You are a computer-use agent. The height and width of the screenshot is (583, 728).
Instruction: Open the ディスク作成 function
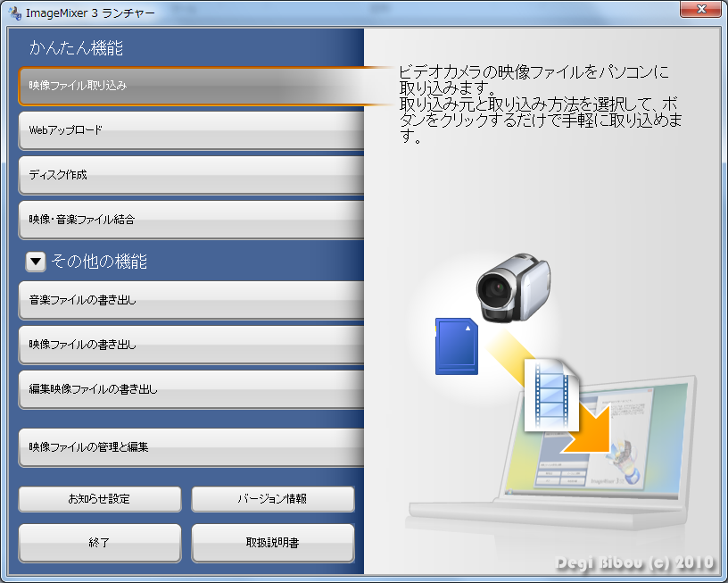191,175
